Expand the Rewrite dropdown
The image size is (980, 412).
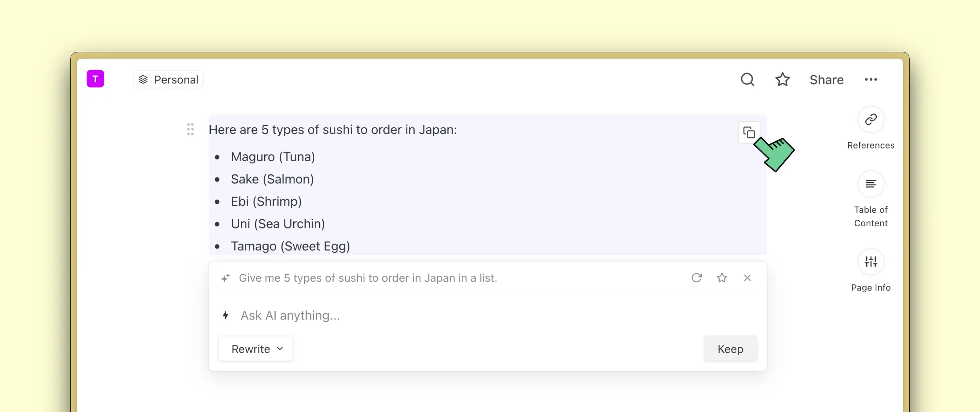pos(256,349)
